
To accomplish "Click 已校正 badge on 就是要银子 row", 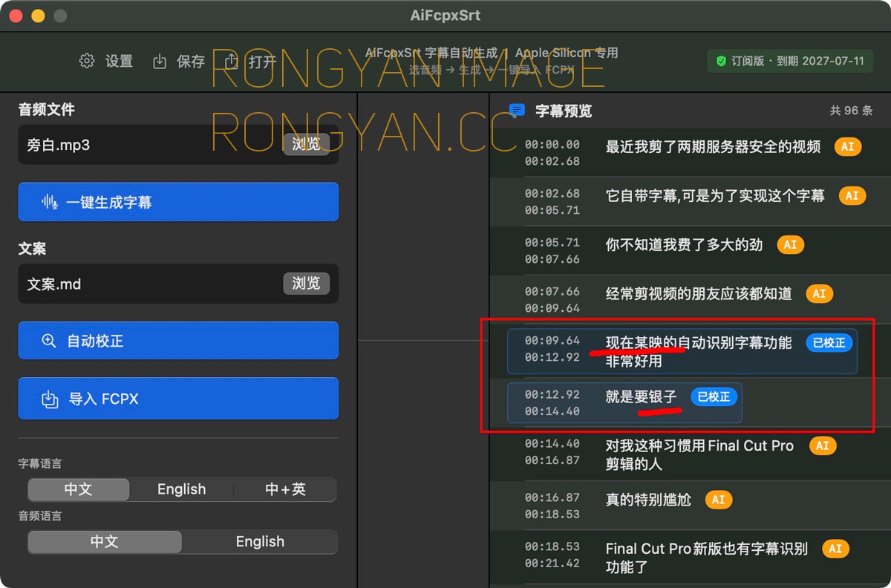I will [714, 396].
